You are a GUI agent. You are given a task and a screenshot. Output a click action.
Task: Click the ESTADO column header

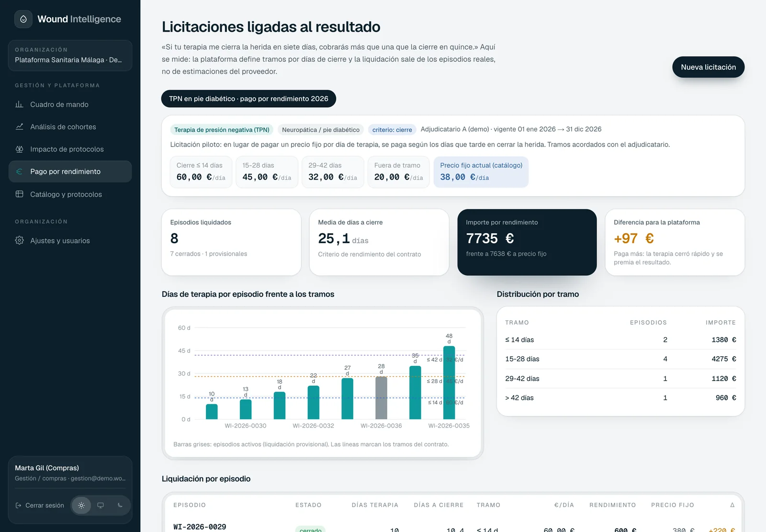(308, 505)
